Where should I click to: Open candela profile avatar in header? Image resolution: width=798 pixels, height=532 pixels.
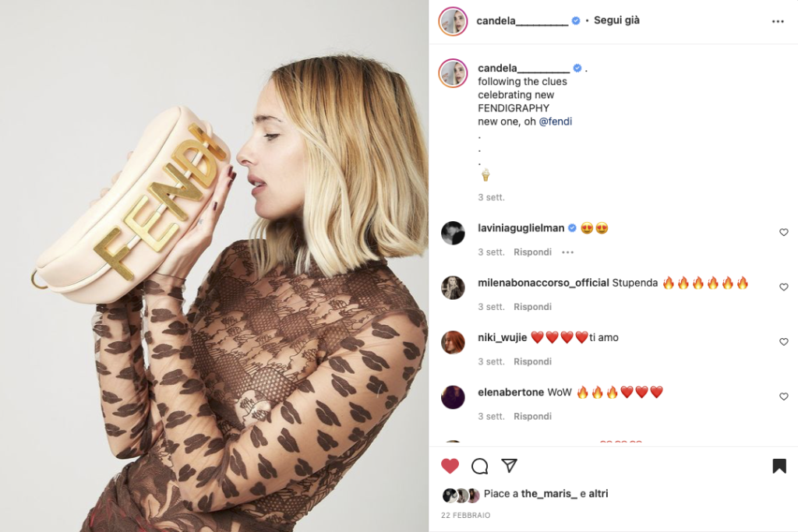point(453,21)
